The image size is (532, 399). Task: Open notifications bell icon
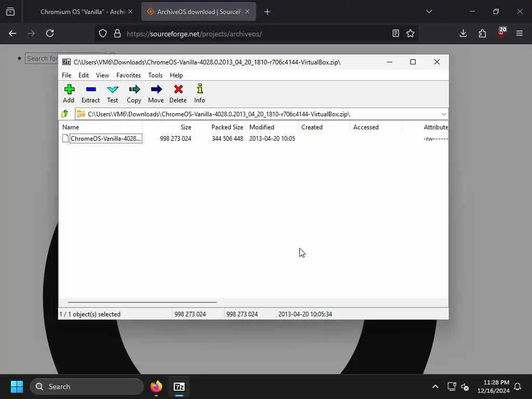click(518, 387)
